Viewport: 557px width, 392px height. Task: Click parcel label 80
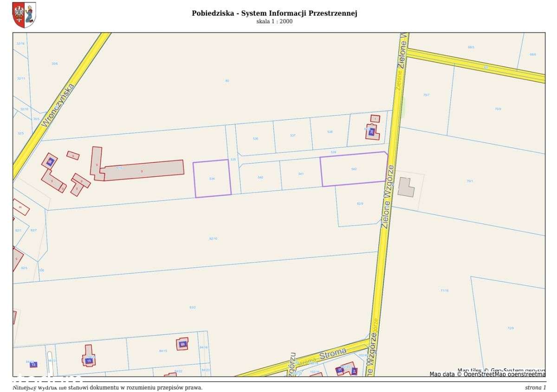[227, 81]
